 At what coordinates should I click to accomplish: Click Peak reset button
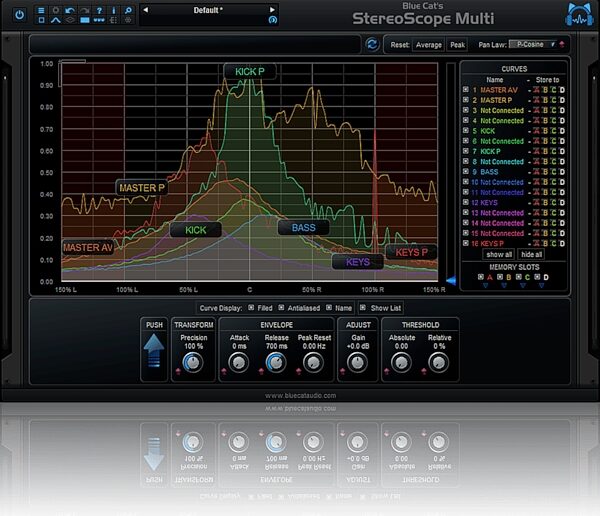[x=457, y=45]
